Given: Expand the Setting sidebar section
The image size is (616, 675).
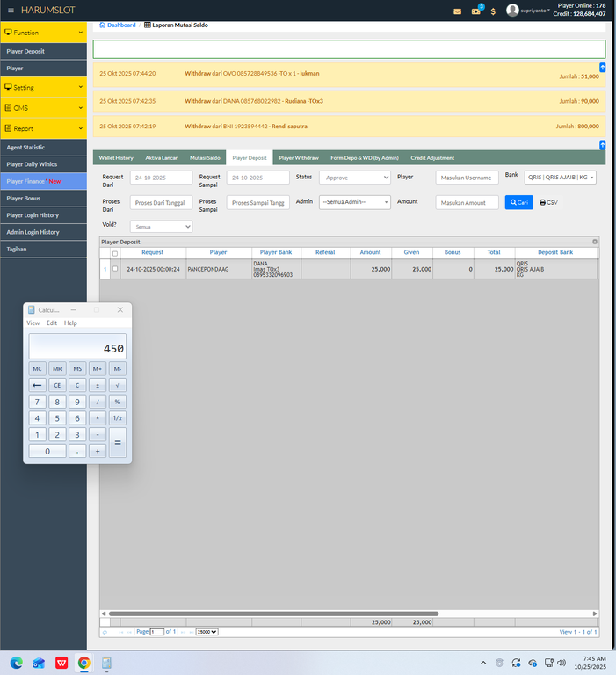Looking at the screenshot, I should point(43,87).
